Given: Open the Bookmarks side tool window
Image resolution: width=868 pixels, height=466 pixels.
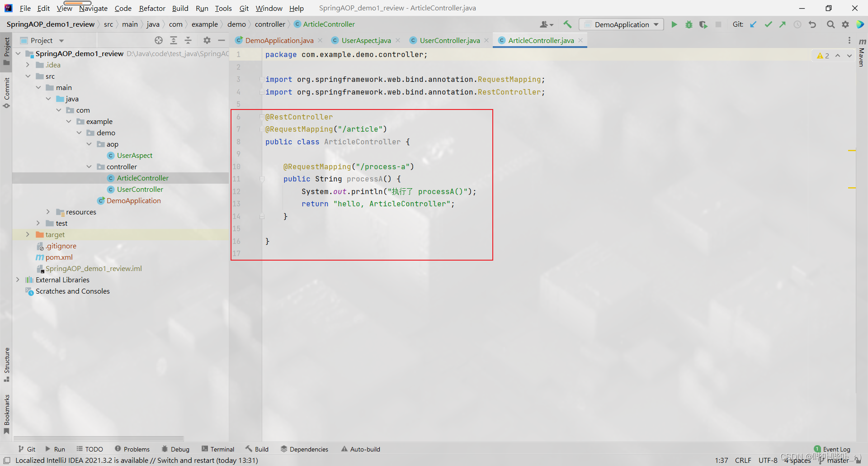Looking at the screenshot, I should pos(6,414).
